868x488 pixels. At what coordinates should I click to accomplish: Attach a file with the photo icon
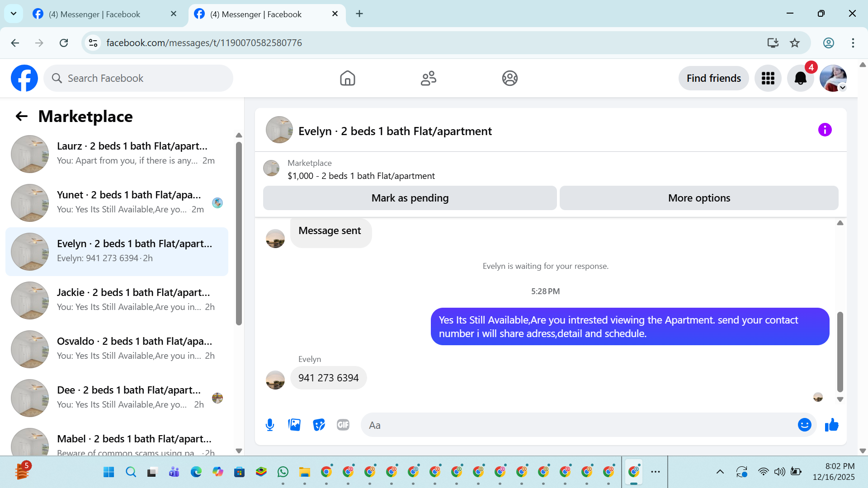(294, 425)
